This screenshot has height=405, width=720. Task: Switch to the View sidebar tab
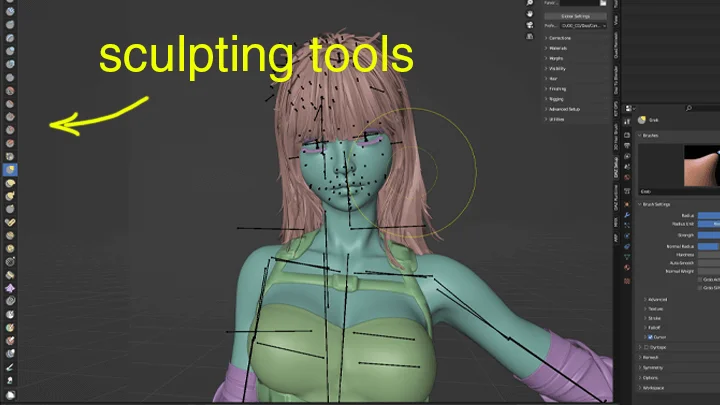tap(616, 20)
